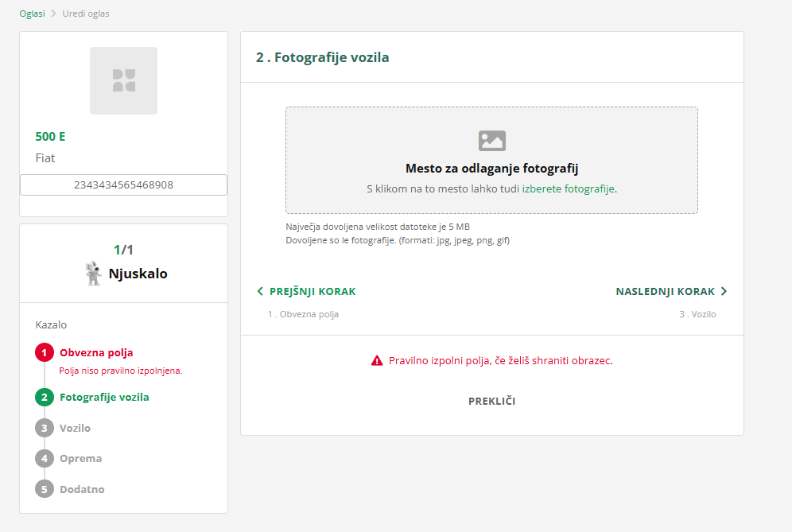Image resolution: width=792 pixels, height=532 pixels.
Task: Click the red warning triangle icon
Action: [x=377, y=360]
